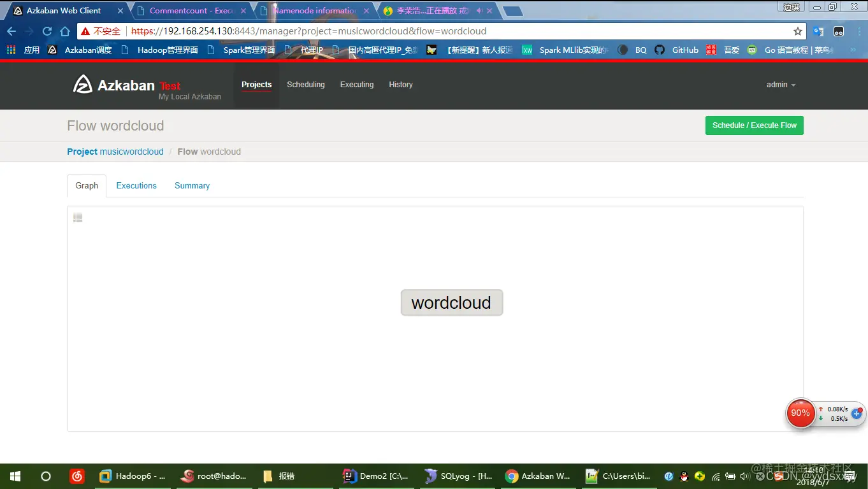The height and width of the screenshot is (489, 868).
Task: Open Spark管理界面 bookmark
Action: (x=241, y=50)
